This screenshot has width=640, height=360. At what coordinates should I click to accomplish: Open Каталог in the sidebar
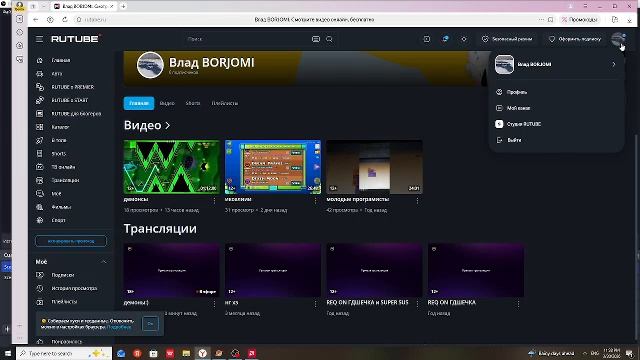point(60,127)
